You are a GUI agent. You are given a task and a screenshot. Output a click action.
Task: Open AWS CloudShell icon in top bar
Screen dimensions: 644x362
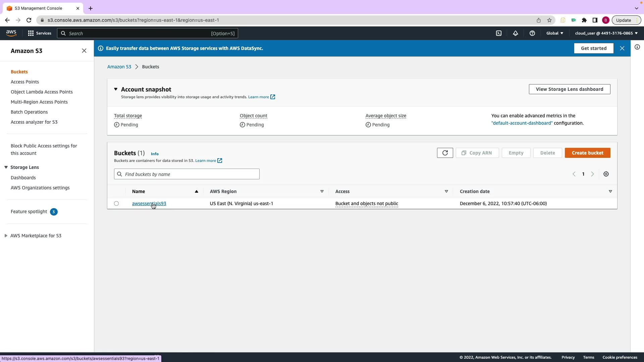tap(499, 33)
